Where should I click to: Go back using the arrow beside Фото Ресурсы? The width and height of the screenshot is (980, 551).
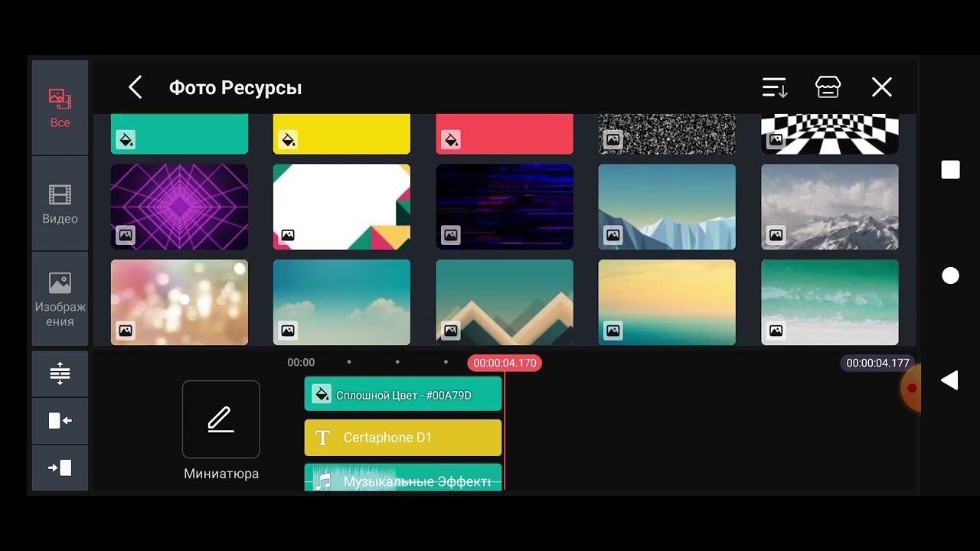click(136, 87)
